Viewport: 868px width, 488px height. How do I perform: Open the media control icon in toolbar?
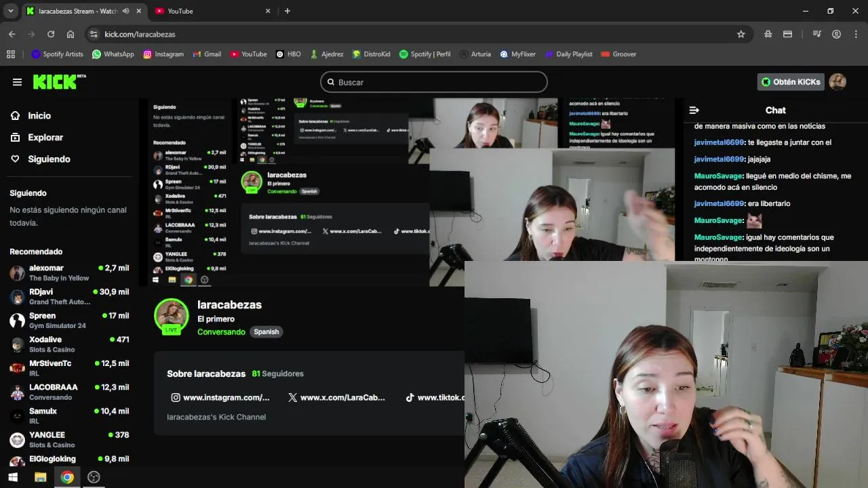pyautogui.click(x=817, y=34)
